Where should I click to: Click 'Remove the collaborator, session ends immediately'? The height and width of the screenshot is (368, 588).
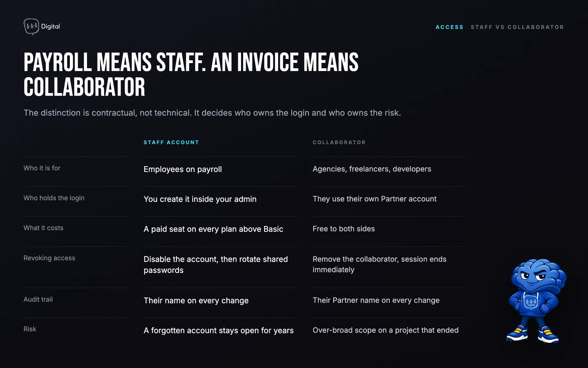[380, 265]
